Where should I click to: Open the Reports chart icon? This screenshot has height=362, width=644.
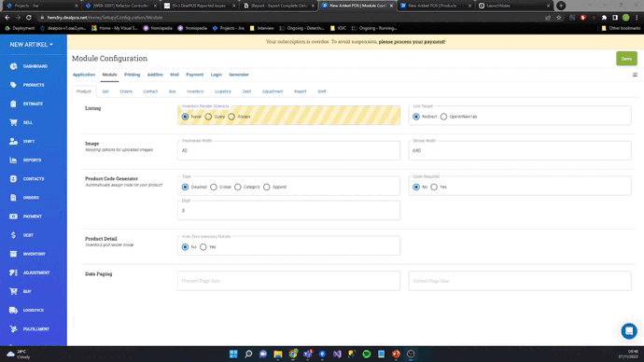pos(14,160)
